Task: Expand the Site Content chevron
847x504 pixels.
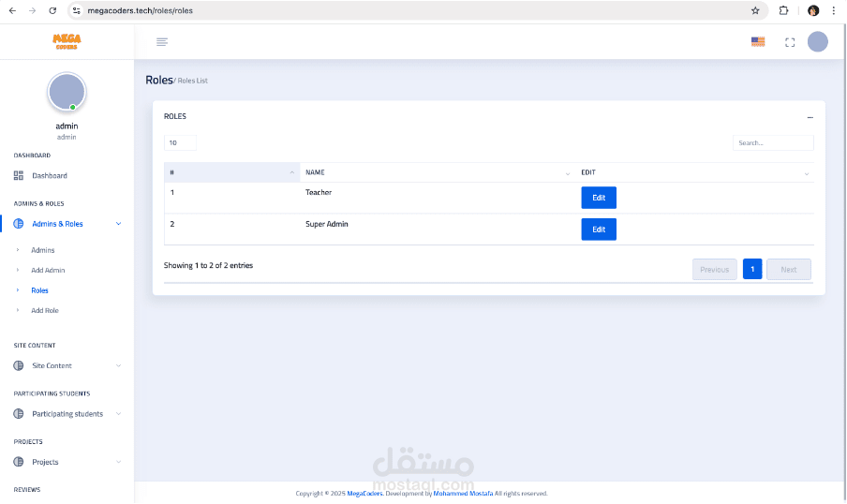Action: click(118, 365)
